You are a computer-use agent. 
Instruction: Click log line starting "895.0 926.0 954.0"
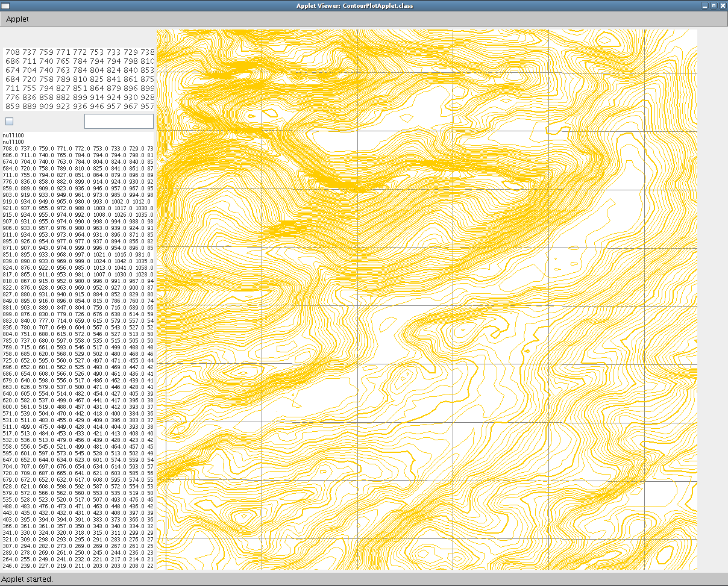(78, 241)
